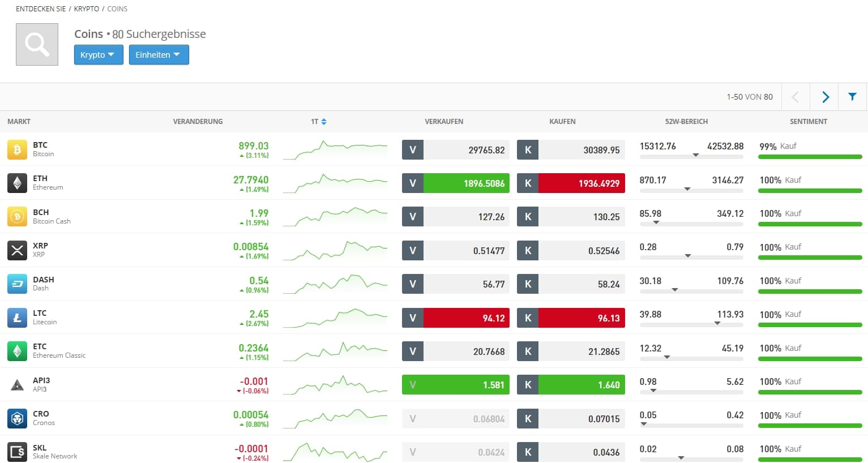Sell BTC at 29765.82

456,150
